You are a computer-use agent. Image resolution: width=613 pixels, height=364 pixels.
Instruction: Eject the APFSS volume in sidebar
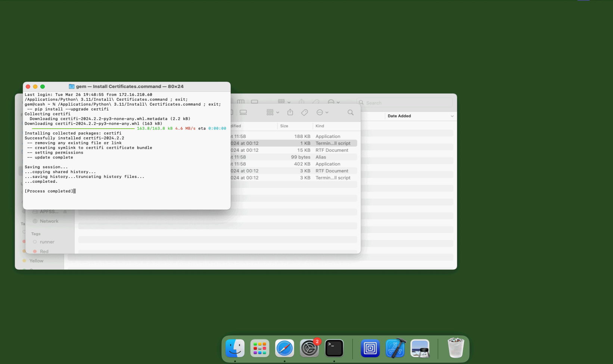pos(65,211)
